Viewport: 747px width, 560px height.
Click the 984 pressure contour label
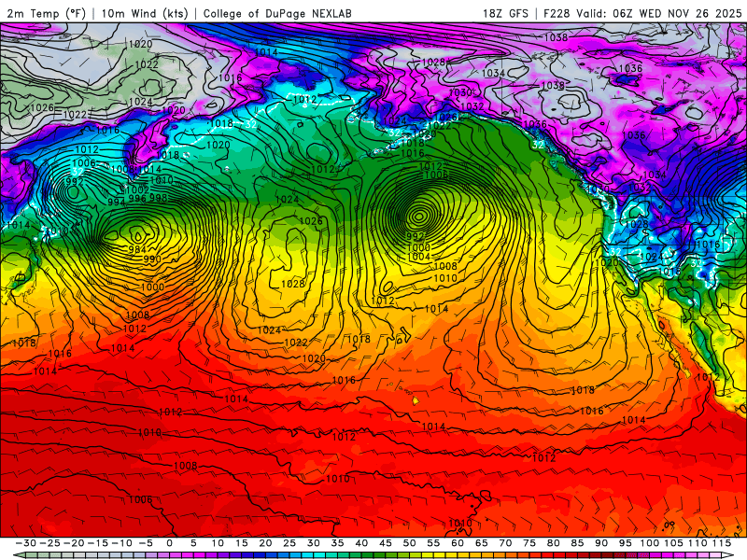click(137, 249)
